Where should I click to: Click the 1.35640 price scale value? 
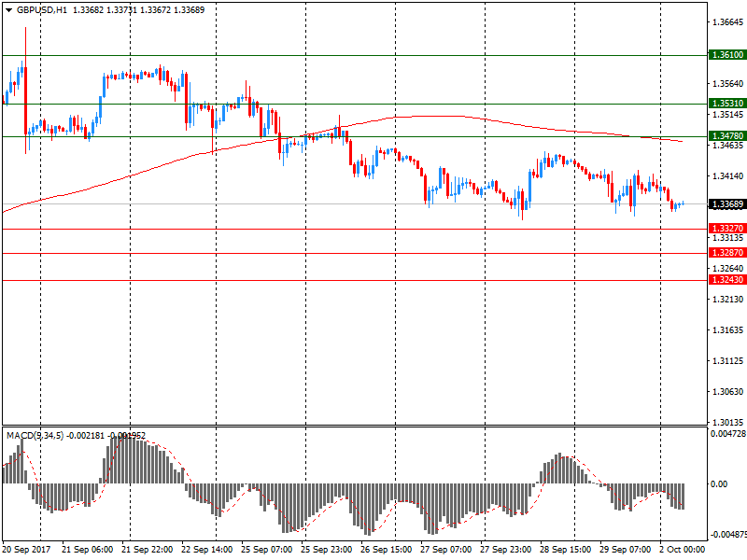click(x=727, y=84)
